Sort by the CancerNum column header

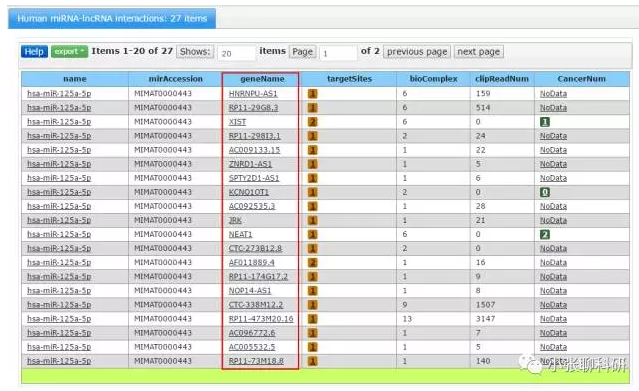coord(582,79)
